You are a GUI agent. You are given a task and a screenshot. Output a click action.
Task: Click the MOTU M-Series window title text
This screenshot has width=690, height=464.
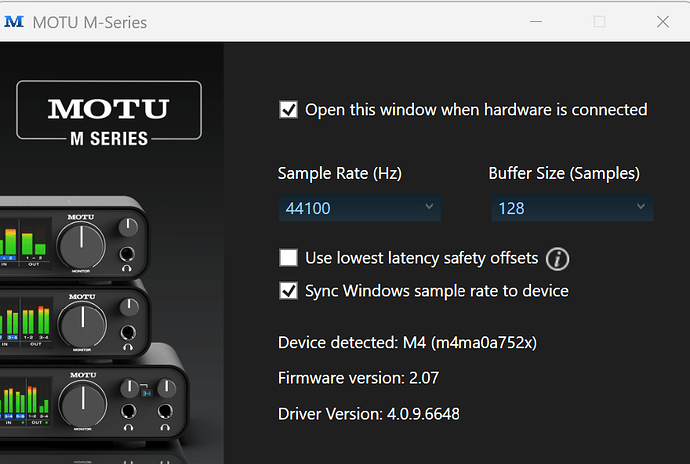[x=90, y=21]
